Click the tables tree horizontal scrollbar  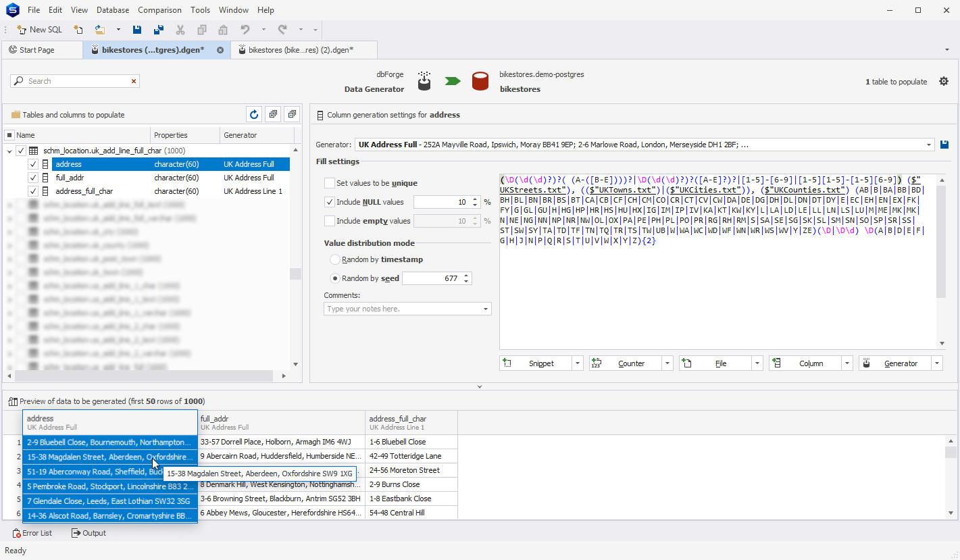[x=143, y=376]
